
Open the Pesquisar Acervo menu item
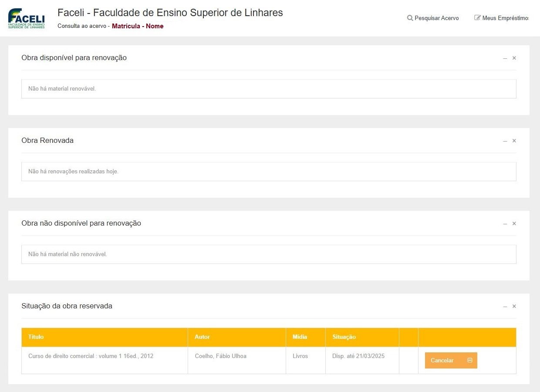click(x=436, y=18)
